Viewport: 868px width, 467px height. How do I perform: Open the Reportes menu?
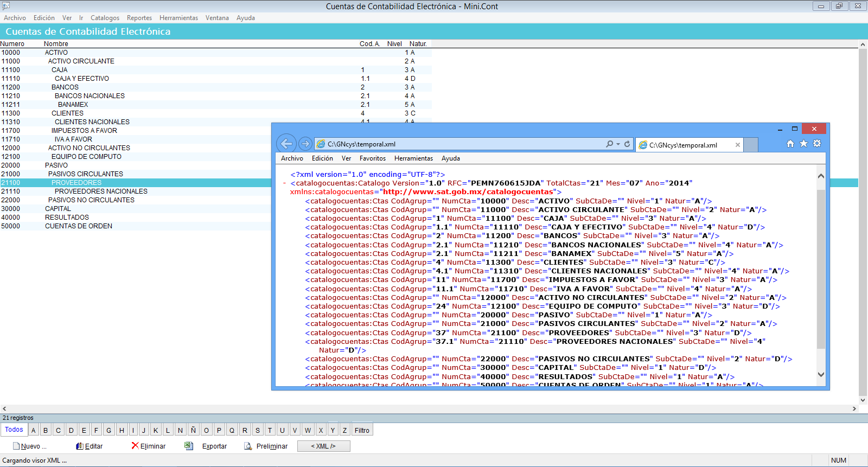point(139,18)
